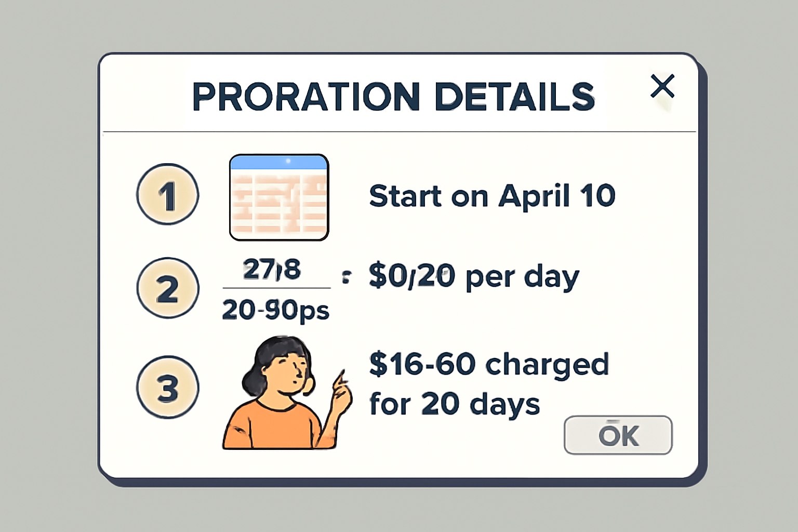Screen dimensions: 798x532
Task: Click the "$0/20 per day" rate text
Action: 474,276
